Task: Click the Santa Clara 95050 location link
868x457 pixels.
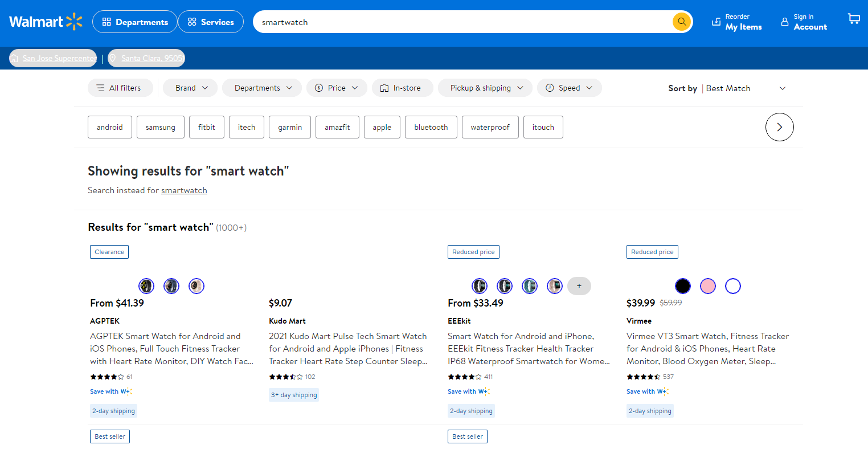Action: [146, 58]
